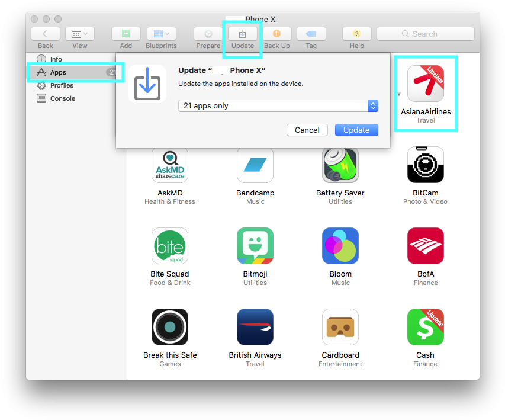
Task: Select the AskMD app icon
Action: (x=170, y=165)
